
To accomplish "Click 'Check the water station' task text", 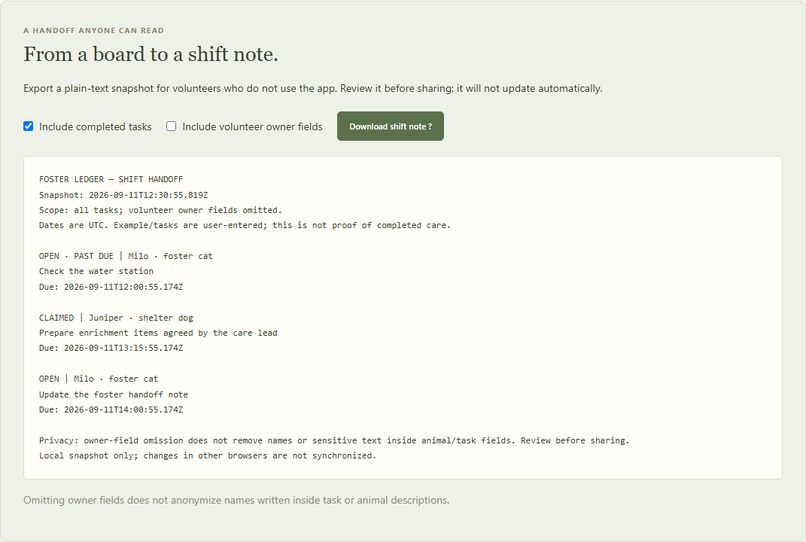I will click(96, 270).
